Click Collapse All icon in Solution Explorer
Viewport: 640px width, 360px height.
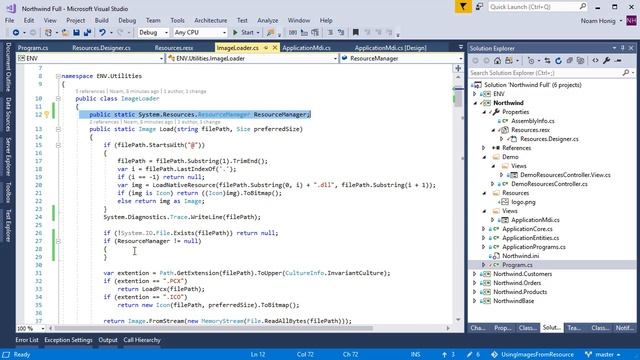569,60
